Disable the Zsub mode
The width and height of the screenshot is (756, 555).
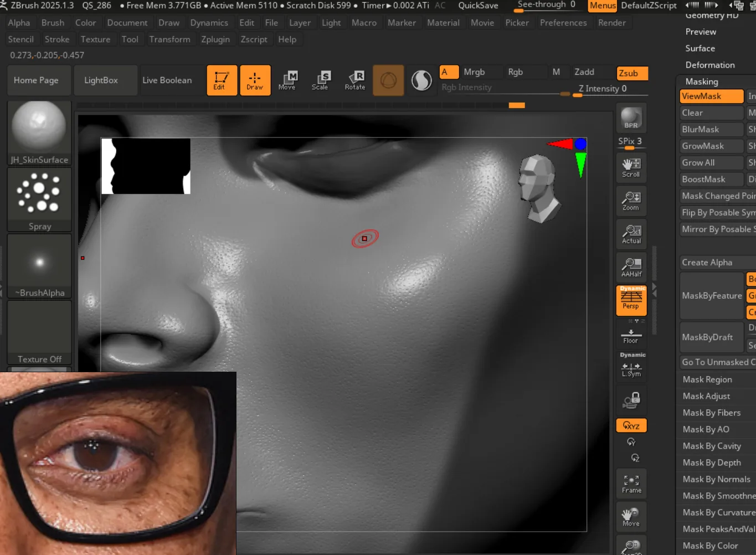click(x=631, y=73)
